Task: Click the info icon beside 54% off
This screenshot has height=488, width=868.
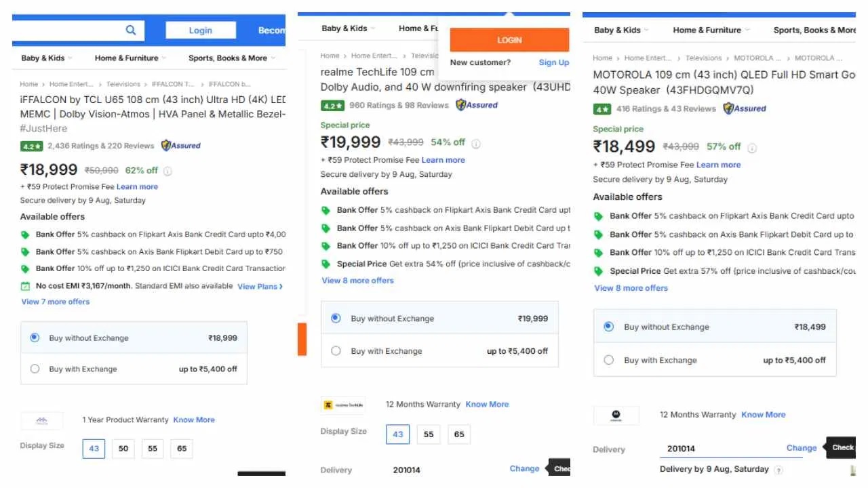Action: 476,143
